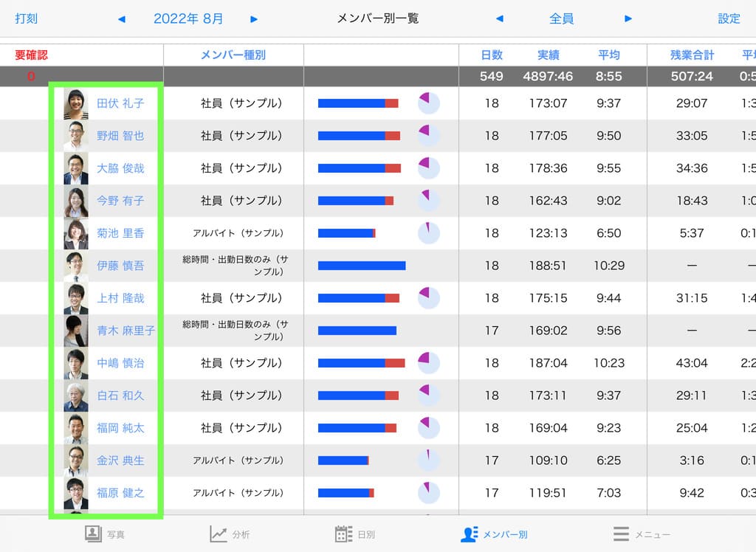Sort by メンバー種別 column header
756x552 pixels.
click(233, 55)
